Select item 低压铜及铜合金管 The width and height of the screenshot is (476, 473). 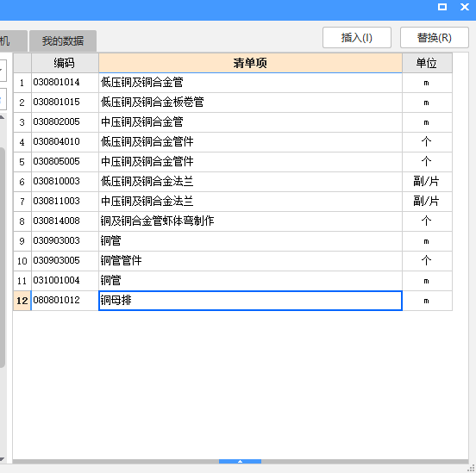point(141,82)
